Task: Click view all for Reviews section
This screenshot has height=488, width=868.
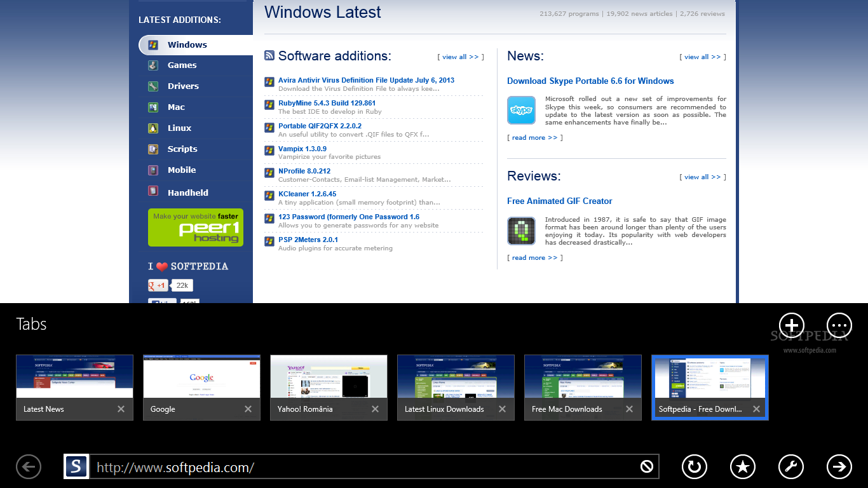Action: [x=703, y=177]
